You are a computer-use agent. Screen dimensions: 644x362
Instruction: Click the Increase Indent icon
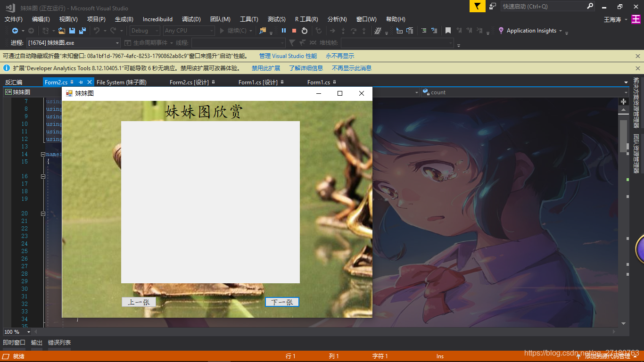(410, 31)
